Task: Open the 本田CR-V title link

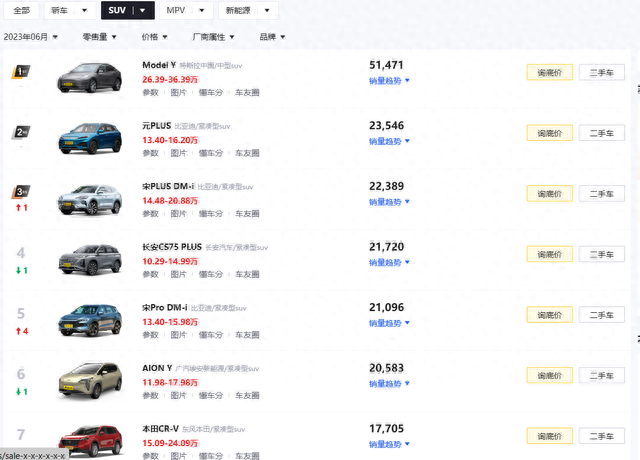Action: 160,429
